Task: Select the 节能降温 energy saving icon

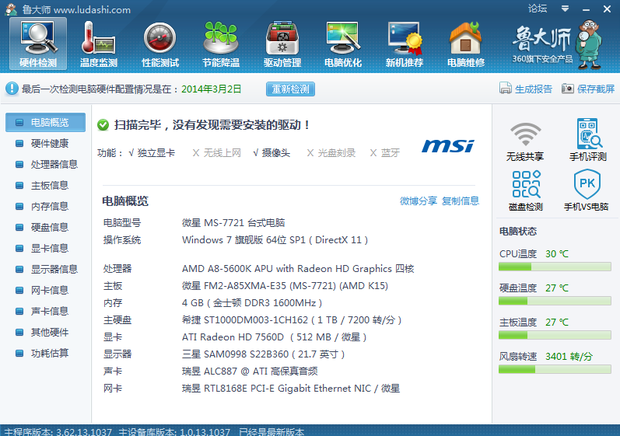Action: pyautogui.click(x=221, y=44)
